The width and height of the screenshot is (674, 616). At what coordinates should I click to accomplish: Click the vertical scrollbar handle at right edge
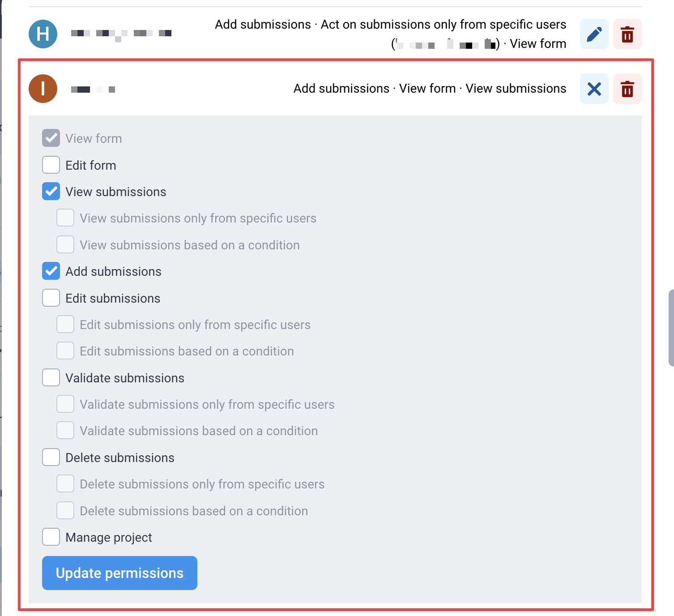pyautogui.click(x=671, y=328)
